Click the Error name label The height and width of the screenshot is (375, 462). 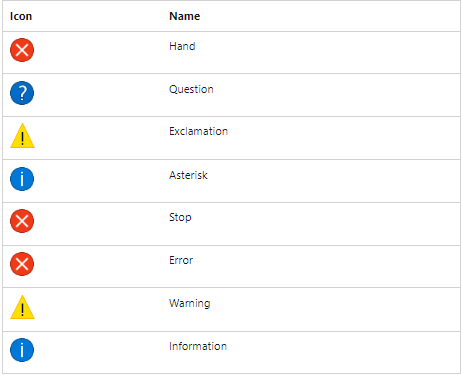(181, 260)
